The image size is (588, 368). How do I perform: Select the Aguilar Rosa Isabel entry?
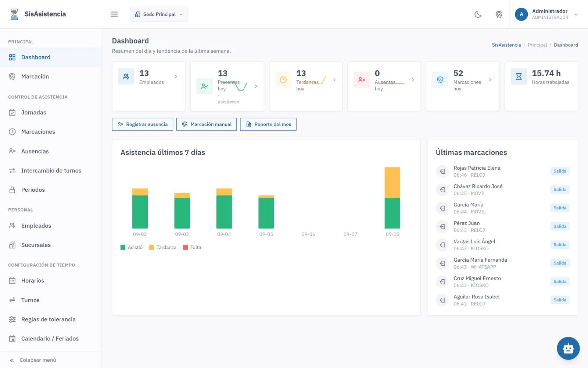(502, 300)
